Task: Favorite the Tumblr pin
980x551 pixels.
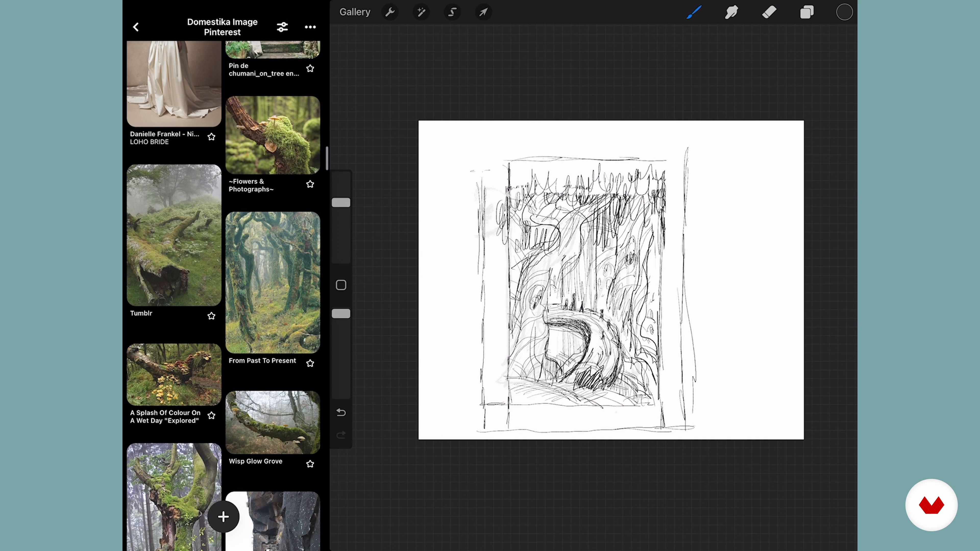Action: click(x=212, y=316)
